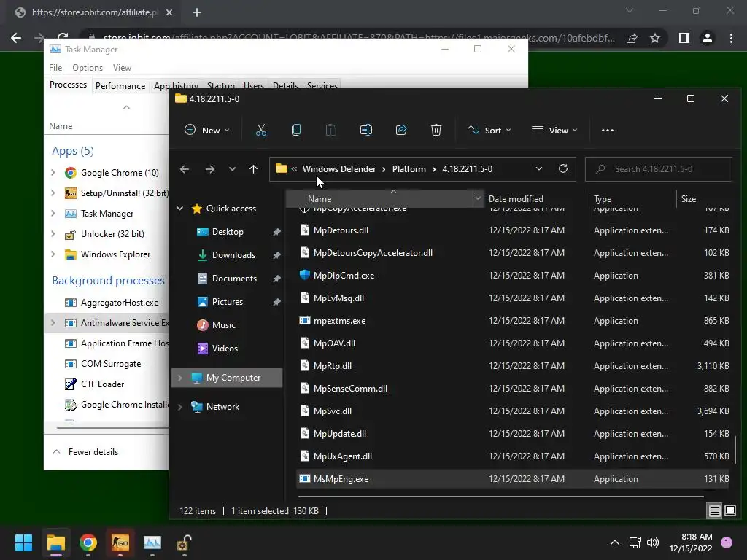This screenshot has width=747, height=560.
Task: Click the Delete trash icon in Explorer
Action: pos(436,130)
